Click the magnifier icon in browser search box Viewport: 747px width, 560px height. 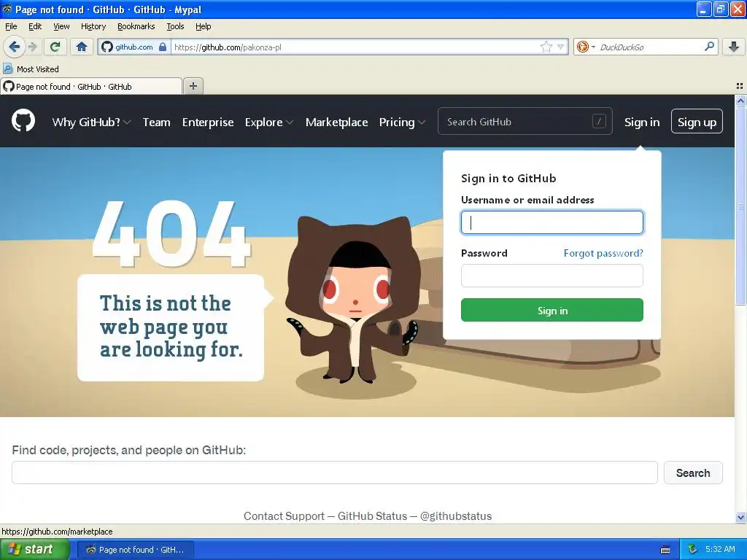click(x=709, y=47)
